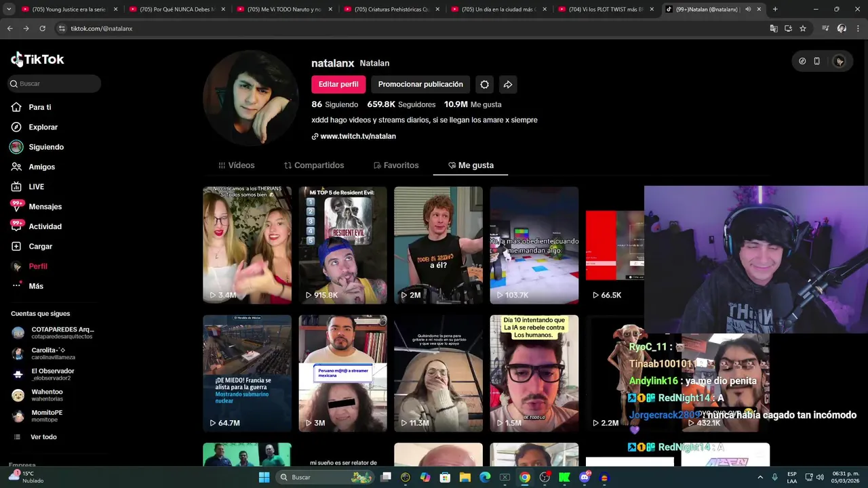Click the Editar perfil button
The width and height of the screenshot is (868, 488).
(338, 84)
